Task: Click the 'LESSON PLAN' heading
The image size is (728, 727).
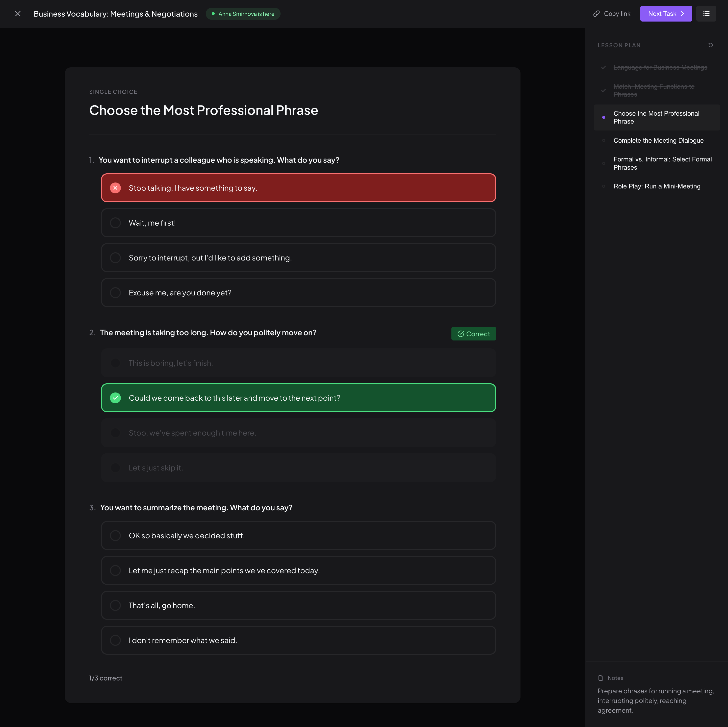Action: [x=619, y=45]
